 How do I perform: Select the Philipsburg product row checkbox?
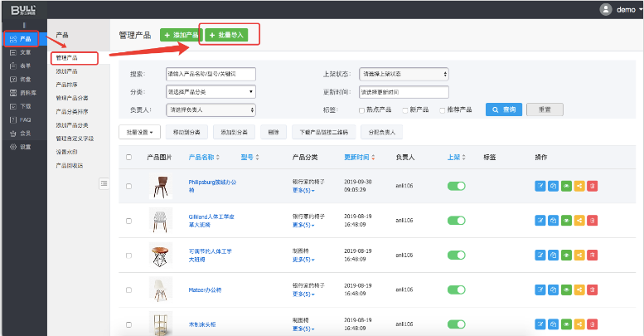(129, 187)
